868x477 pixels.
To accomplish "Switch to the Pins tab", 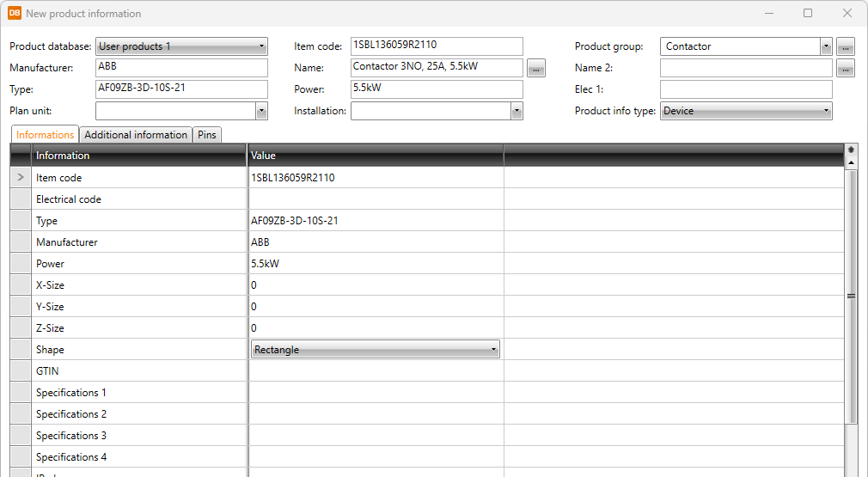I will click(x=207, y=135).
